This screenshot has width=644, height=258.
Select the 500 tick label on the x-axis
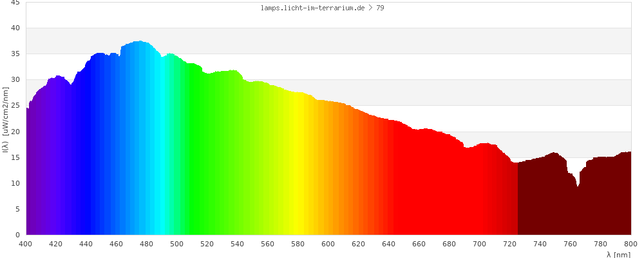(177, 244)
